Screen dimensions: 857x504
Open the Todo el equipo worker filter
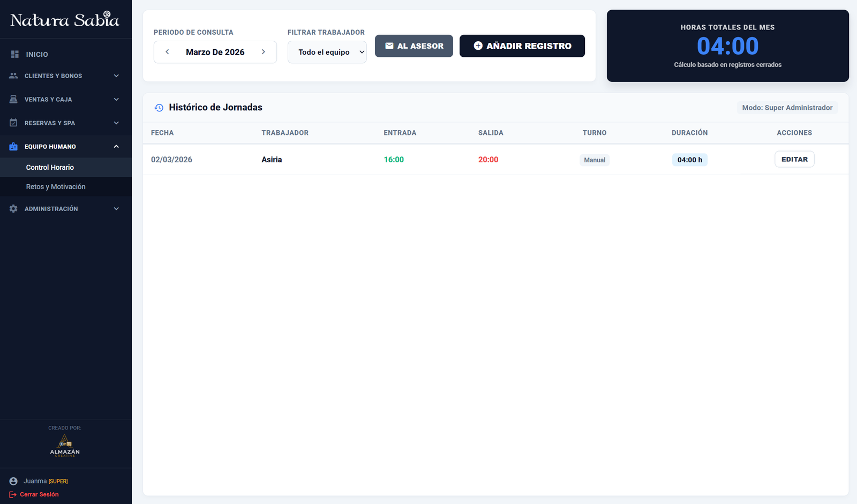click(327, 52)
